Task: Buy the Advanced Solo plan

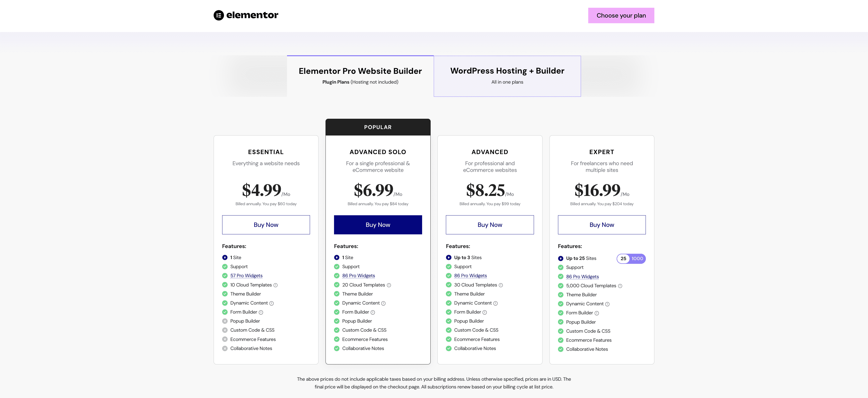Action: [378, 225]
